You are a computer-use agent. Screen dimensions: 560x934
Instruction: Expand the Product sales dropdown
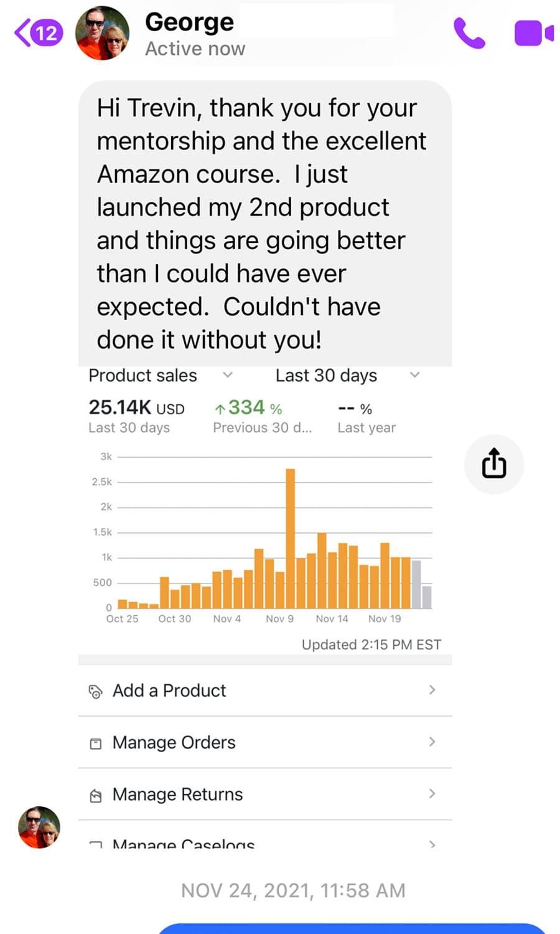tap(228, 375)
